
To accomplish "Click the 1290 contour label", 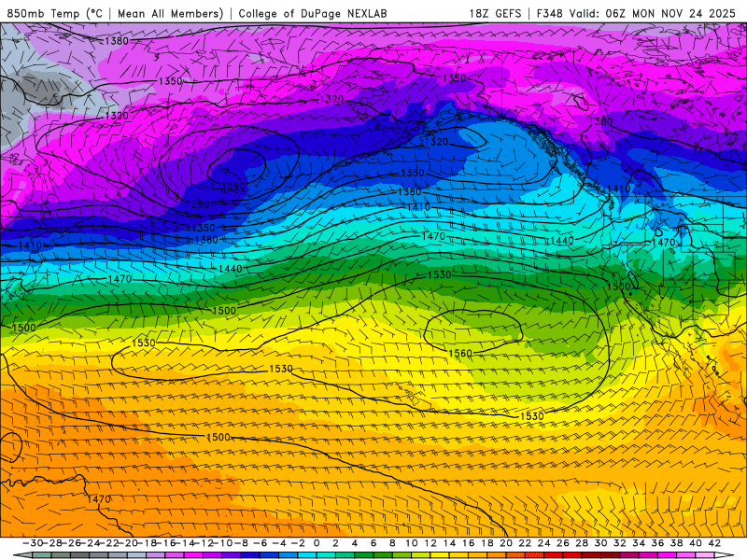I will [198, 204].
